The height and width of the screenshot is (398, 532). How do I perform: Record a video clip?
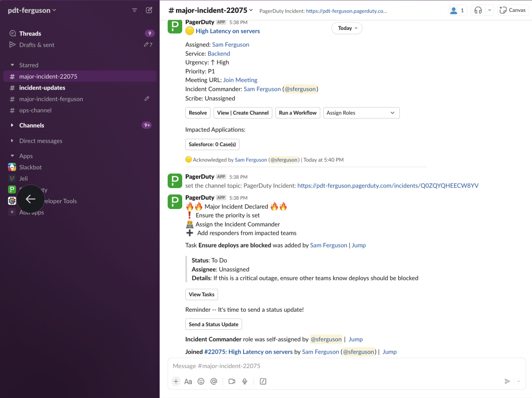232,381
